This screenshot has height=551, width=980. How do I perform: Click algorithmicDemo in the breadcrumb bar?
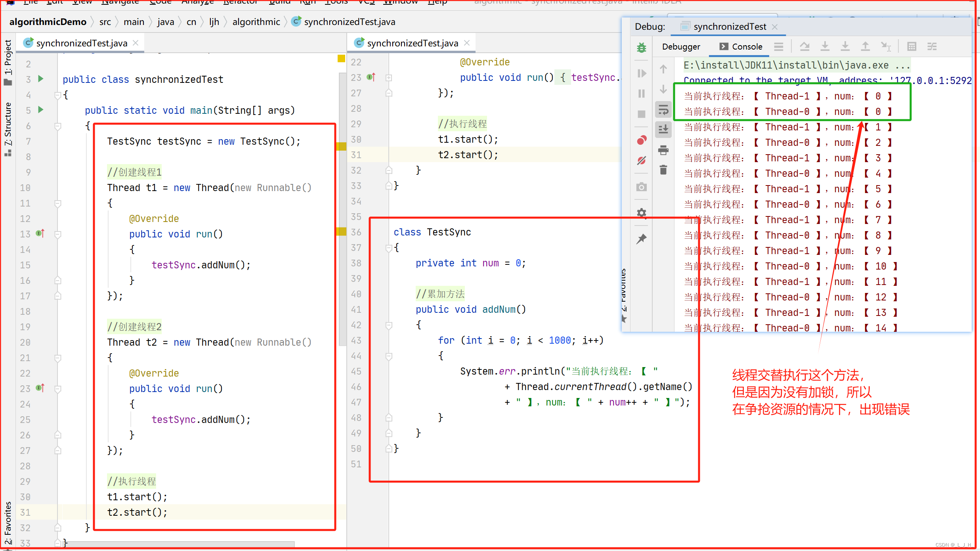click(48, 22)
